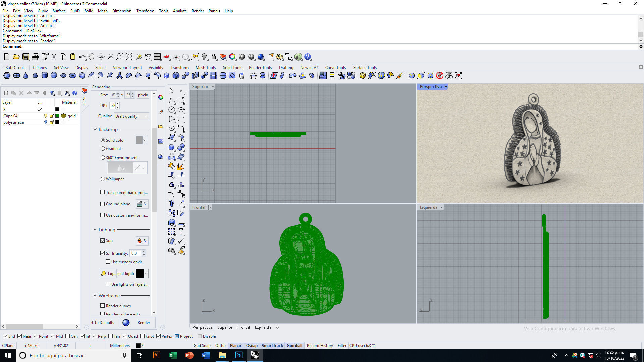Viewport: 644px width, 362px height.
Task: Click the Print icon in the toolbar
Action: pyautogui.click(x=35, y=57)
